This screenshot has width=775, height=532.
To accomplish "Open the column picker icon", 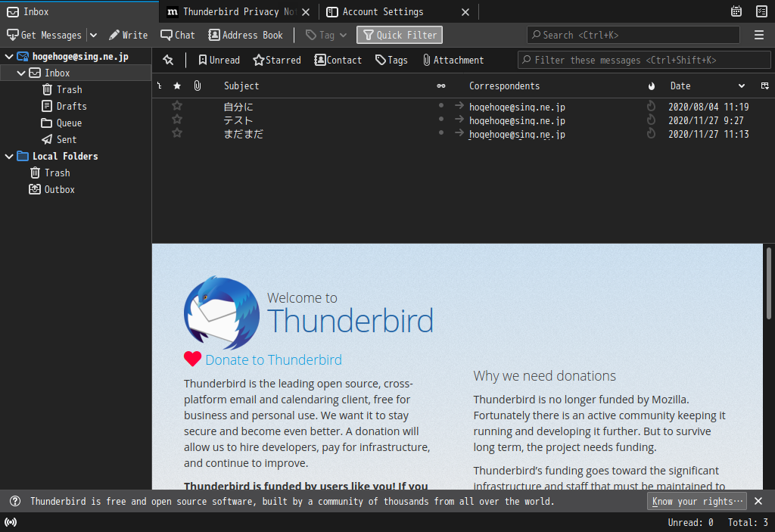I will pos(764,86).
